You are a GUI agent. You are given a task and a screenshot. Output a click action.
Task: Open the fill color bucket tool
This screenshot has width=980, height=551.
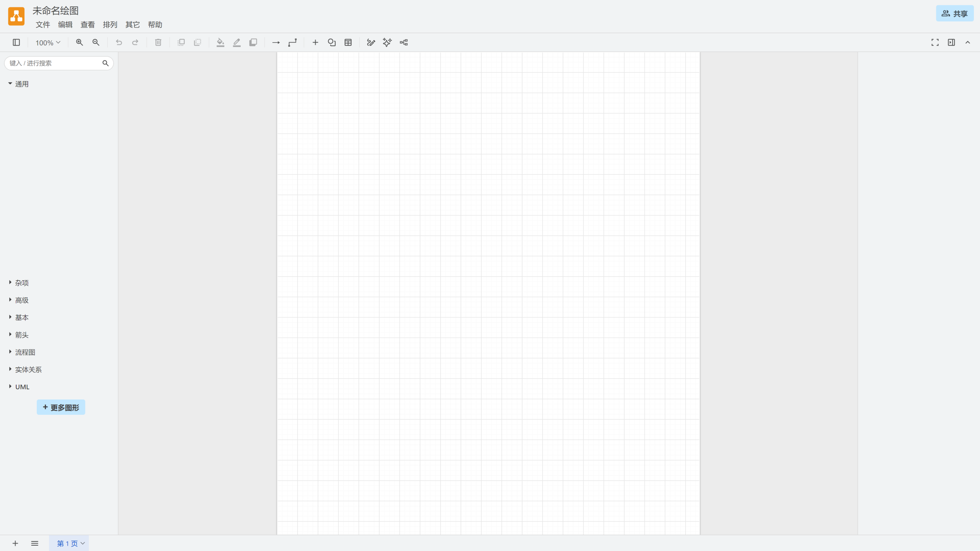[220, 42]
